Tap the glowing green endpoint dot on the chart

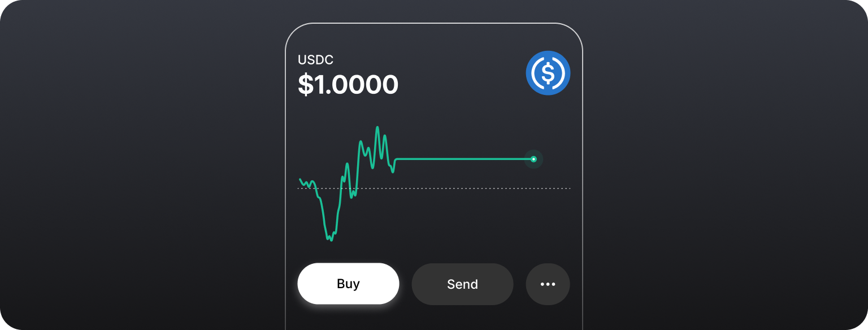pos(533,159)
